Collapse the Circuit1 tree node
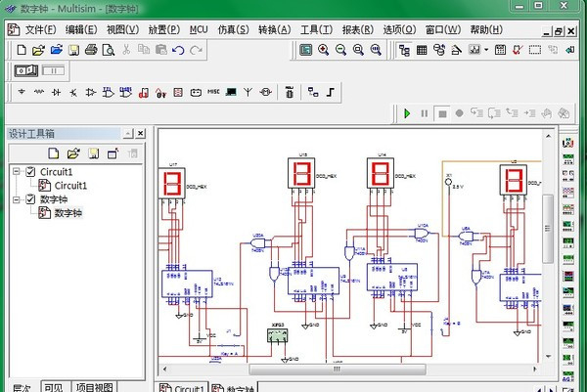587x392 pixels. (16, 171)
